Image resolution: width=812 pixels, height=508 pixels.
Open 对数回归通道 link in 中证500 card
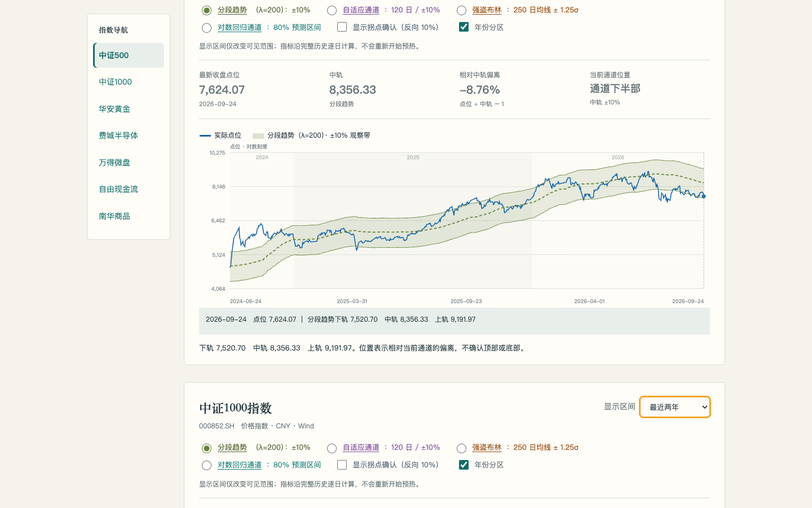point(240,27)
